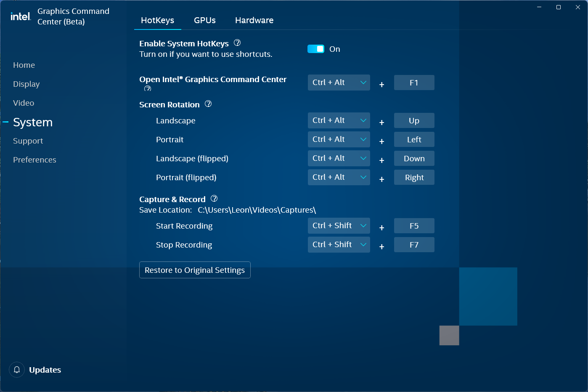Open the Start Recording Ctrl + Shift dropdown
The width and height of the screenshot is (588, 392).
click(339, 226)
